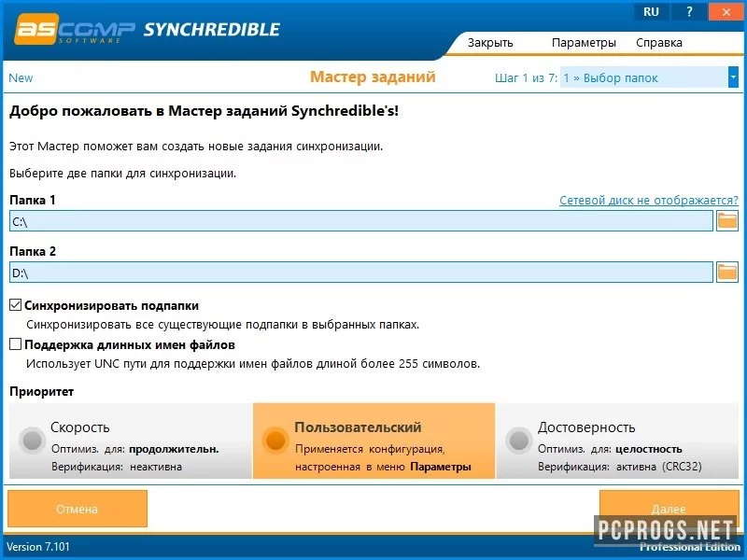
Task: Select Пользовательский priority radio button
Action: (275, 441)
